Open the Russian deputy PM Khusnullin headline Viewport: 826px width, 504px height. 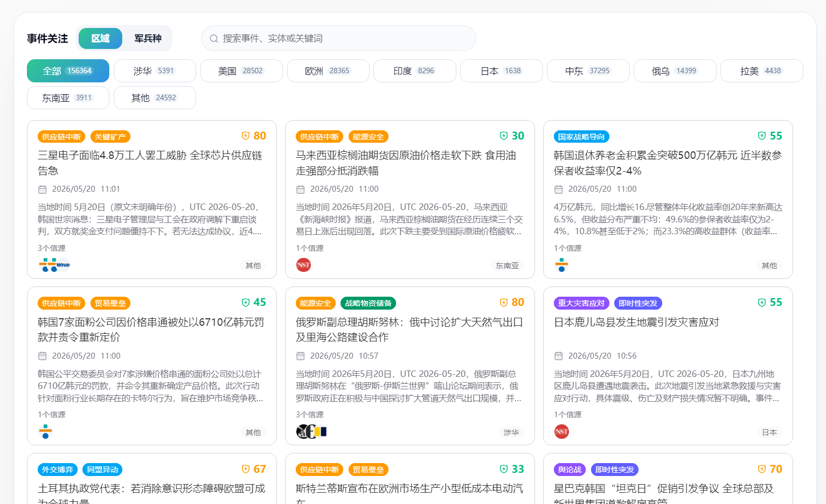click(x=409, y=330)
